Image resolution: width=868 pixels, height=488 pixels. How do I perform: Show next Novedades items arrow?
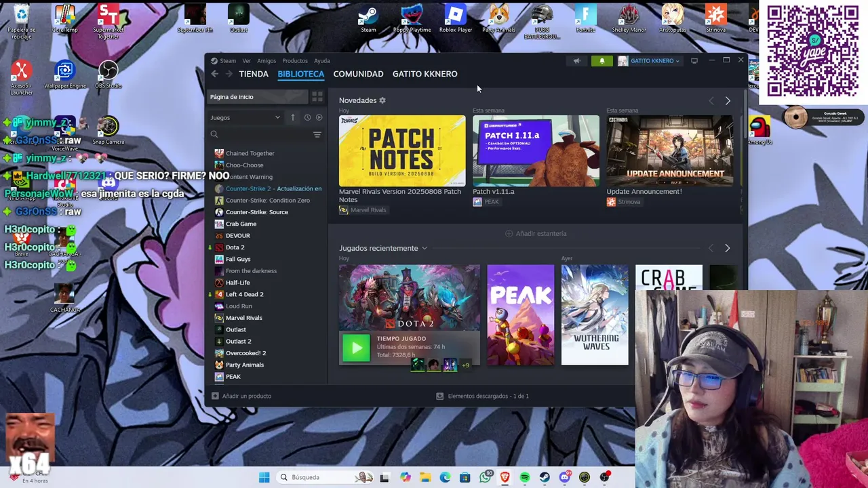[x=728, y=101]
